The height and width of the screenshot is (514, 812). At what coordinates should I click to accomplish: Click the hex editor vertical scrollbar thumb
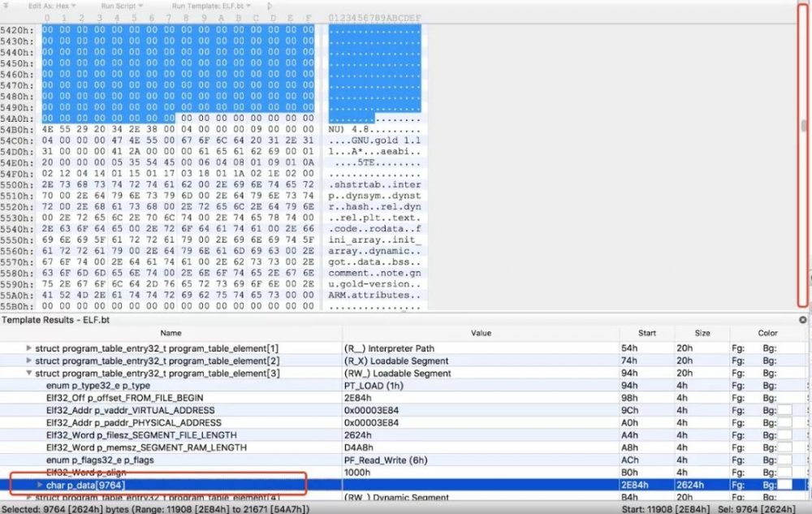point(803,126)
